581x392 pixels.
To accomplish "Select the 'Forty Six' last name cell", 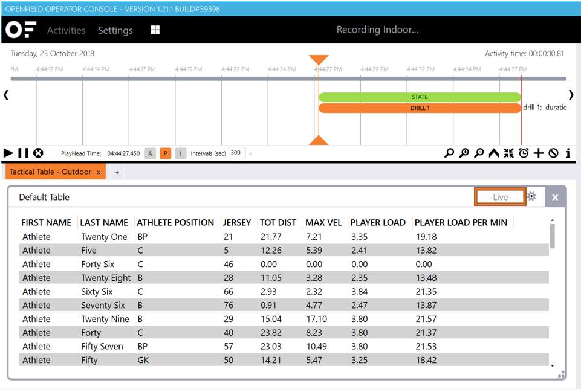I will click(x=98, y=265).
